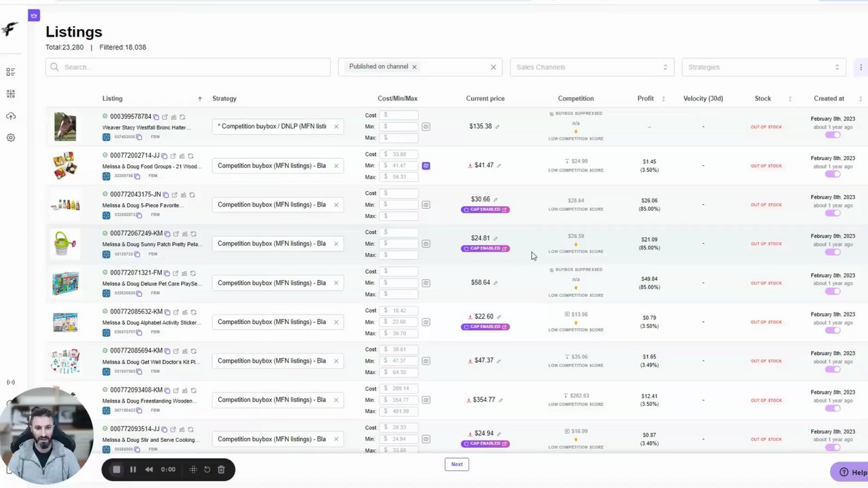Sort the table by Profit column
This screenshot has width=868, height=488.
pyautogui.click(x=646, y=99)
